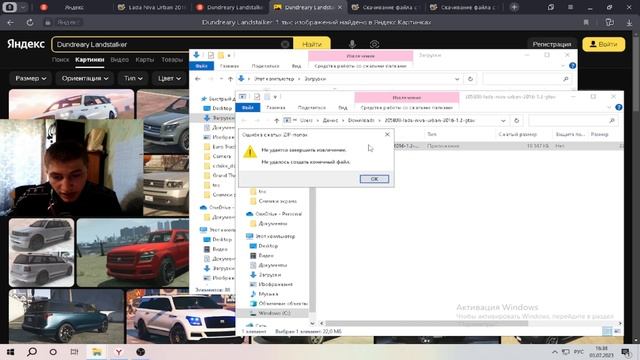Open Yandex Browser from the taskbar
This screenshot has width=640, height=360.
click(118, 352)
